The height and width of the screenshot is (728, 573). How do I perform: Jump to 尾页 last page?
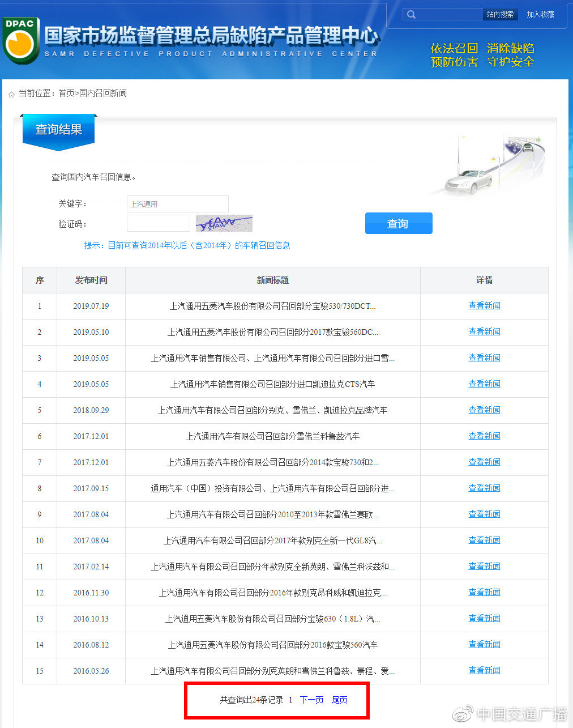(339, 700)
